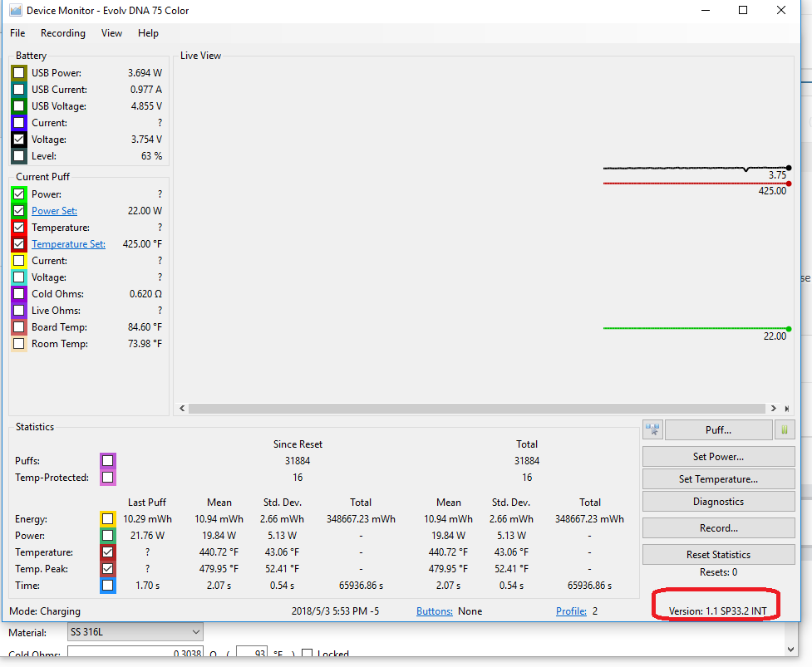Open the View menu
The height and width of the screenshot is (667, 812).
click(111, 33)
